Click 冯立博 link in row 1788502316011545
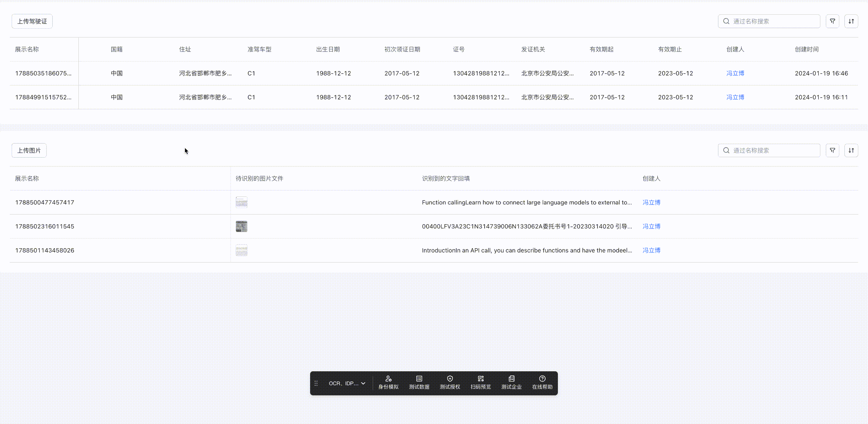The width and height of the screenshot is (868, 424). (x=651, y=226)
